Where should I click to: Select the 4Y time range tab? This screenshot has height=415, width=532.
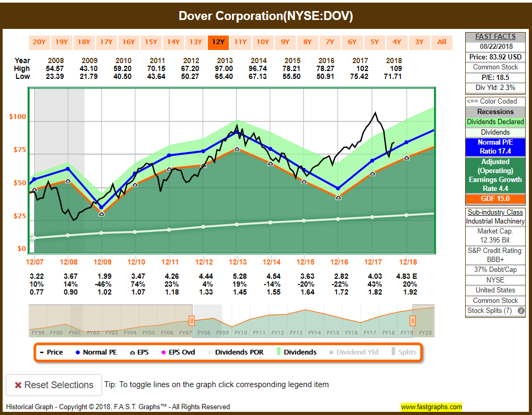(397, 43)
